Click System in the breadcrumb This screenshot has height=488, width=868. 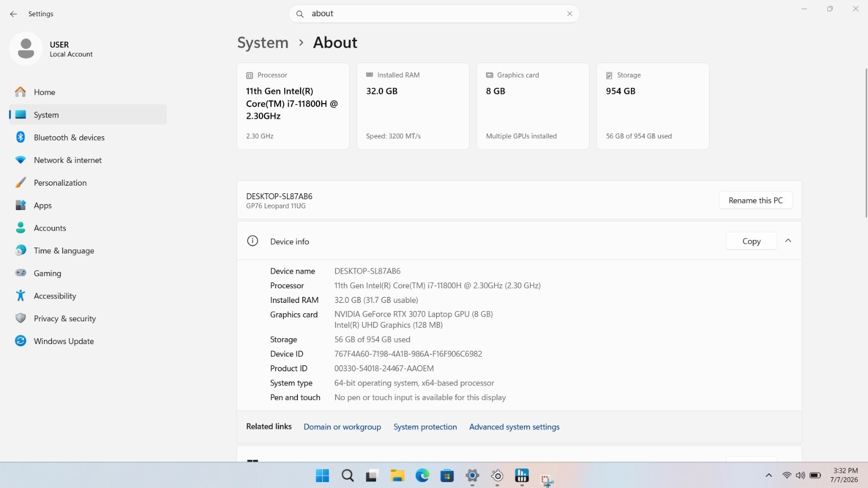(x=263, y=42)
